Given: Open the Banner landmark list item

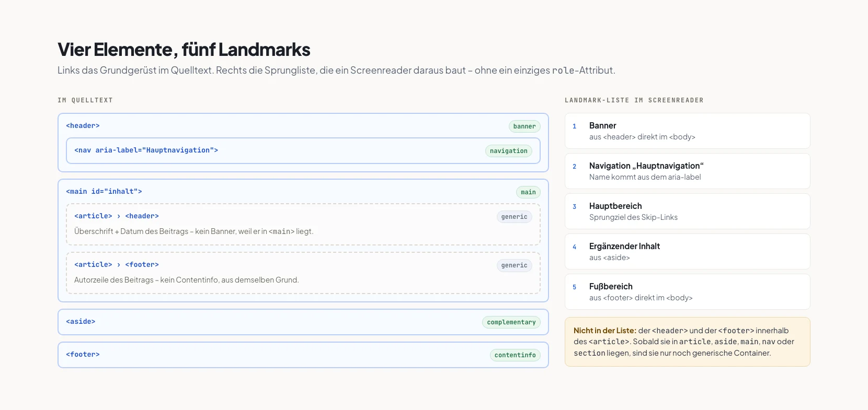Looking at the screenshot, I should coord(688,131).
